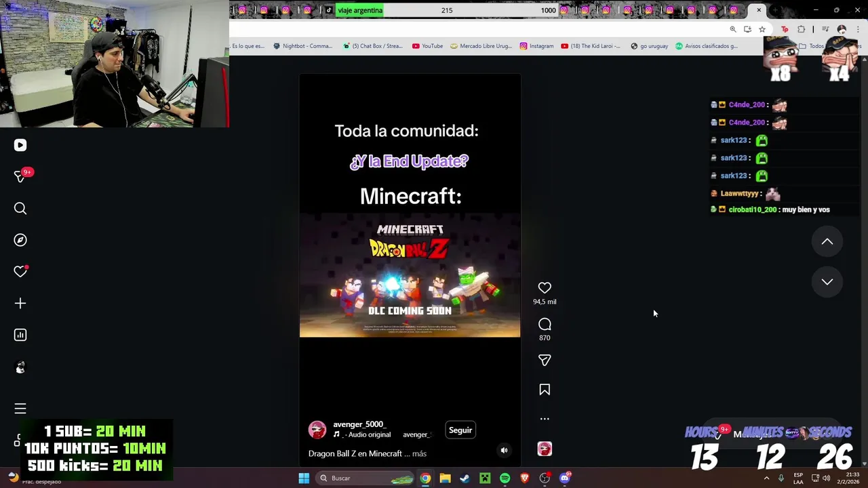
Task: Open Chrome three-dot menu
Action: click(858, 29)
